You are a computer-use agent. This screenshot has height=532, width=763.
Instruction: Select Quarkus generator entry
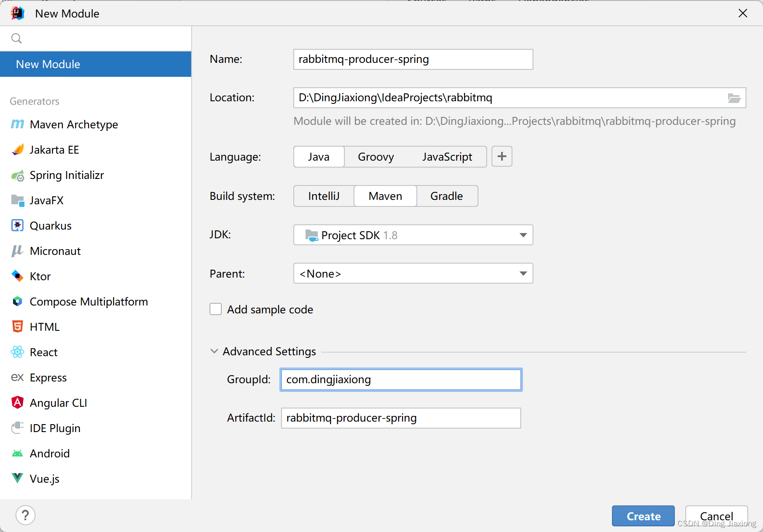click(x=96, y=226)
